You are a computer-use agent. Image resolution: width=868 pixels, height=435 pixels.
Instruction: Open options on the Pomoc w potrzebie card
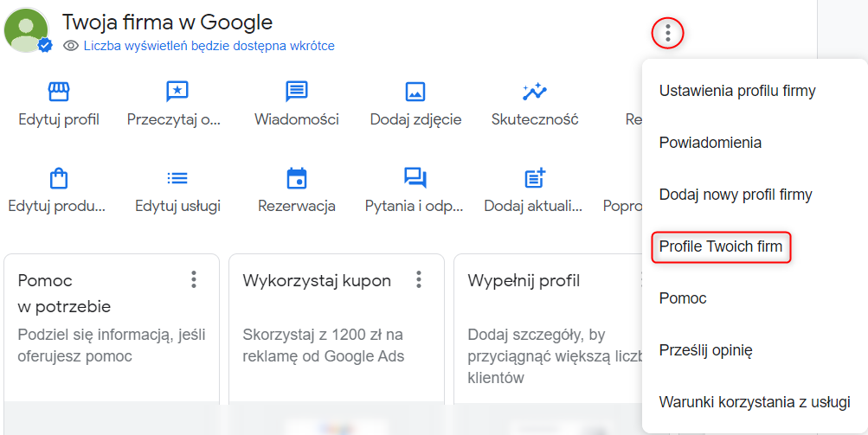[194, 279]
